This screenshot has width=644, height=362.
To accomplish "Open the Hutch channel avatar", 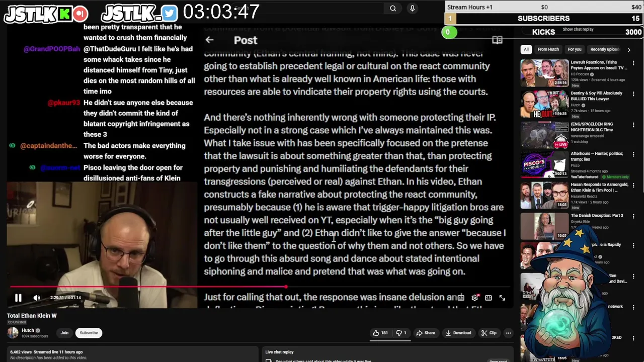I will coord(13,333).
